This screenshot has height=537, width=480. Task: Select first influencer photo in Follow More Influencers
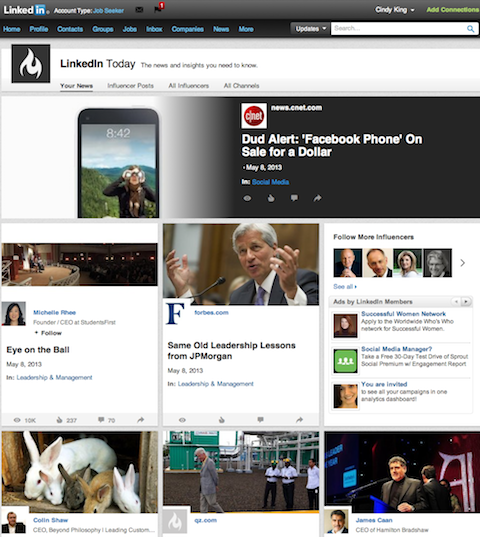coord(348,263)
